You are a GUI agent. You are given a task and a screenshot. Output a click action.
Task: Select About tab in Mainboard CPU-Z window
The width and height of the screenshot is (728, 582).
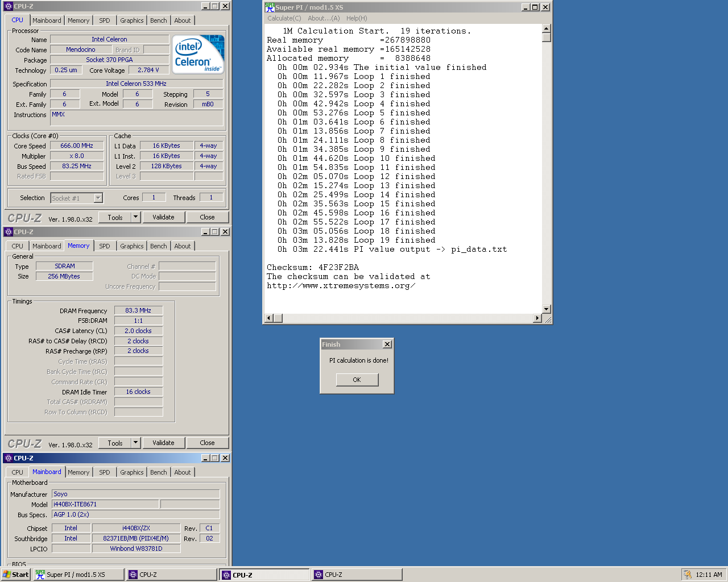click(183, 472)
